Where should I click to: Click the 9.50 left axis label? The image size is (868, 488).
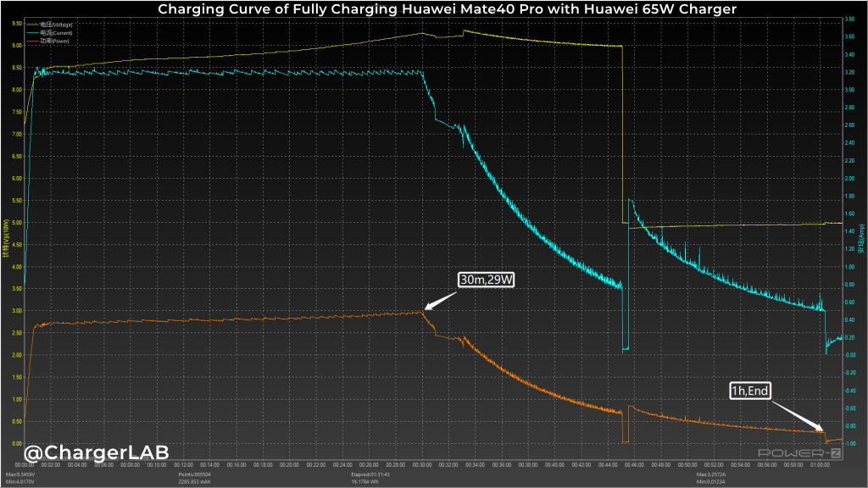17,24
